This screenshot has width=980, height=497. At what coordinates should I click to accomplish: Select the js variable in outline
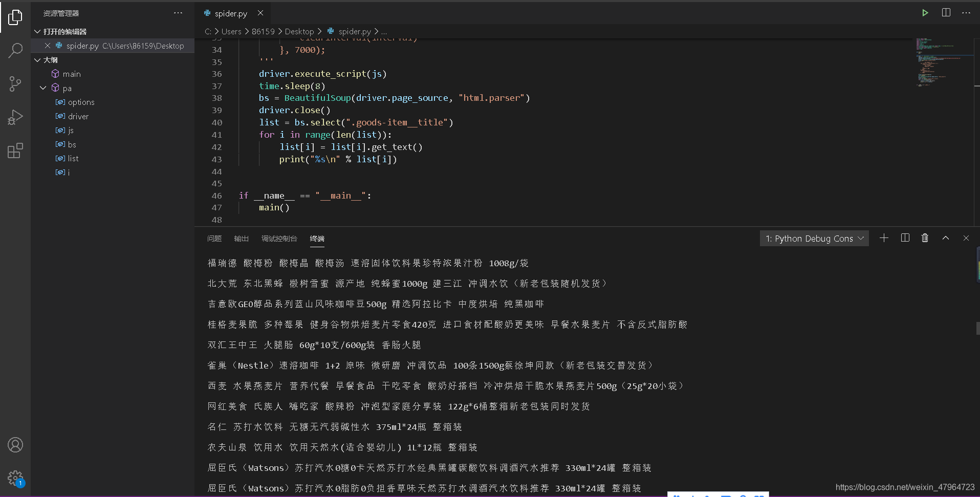[71, 131]
